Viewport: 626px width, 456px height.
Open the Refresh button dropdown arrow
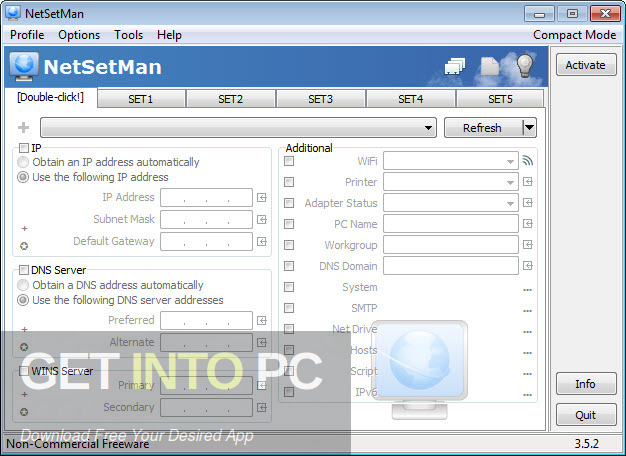coord(530,128)
